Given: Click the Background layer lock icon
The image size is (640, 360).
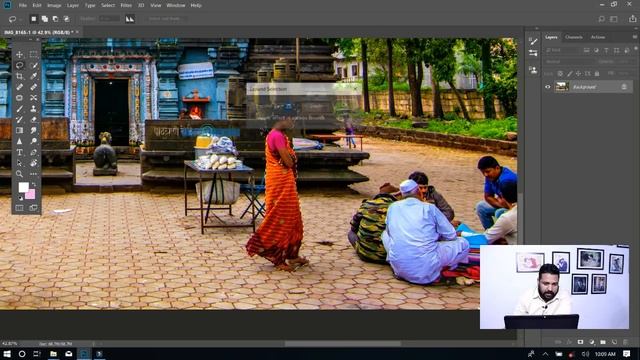Looking at the screenshot, I should 624,87.
